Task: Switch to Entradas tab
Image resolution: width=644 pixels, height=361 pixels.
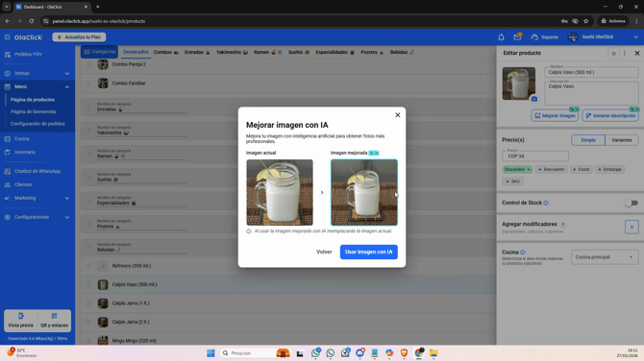Action: (x=197, y=52)
